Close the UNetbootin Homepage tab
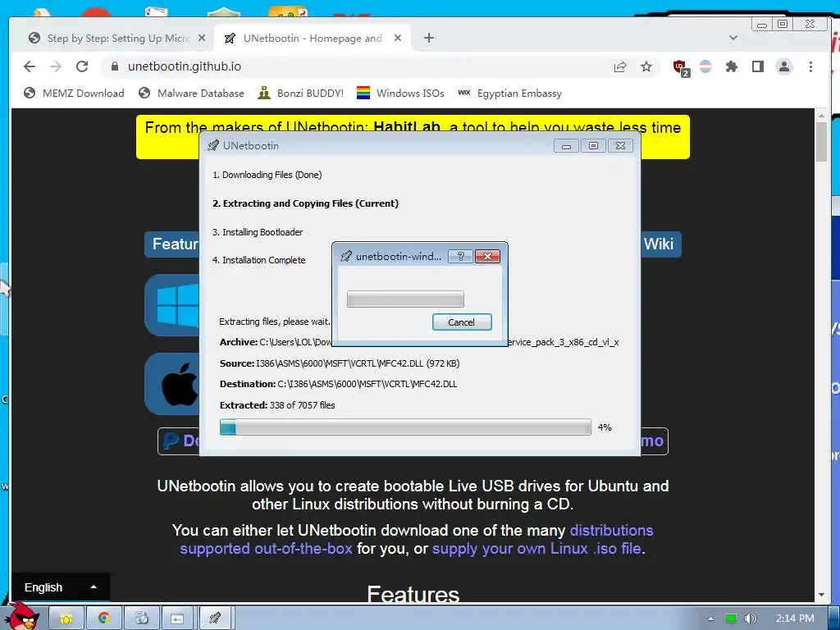This screenshot has width=840, height=630. click(398, 38)
